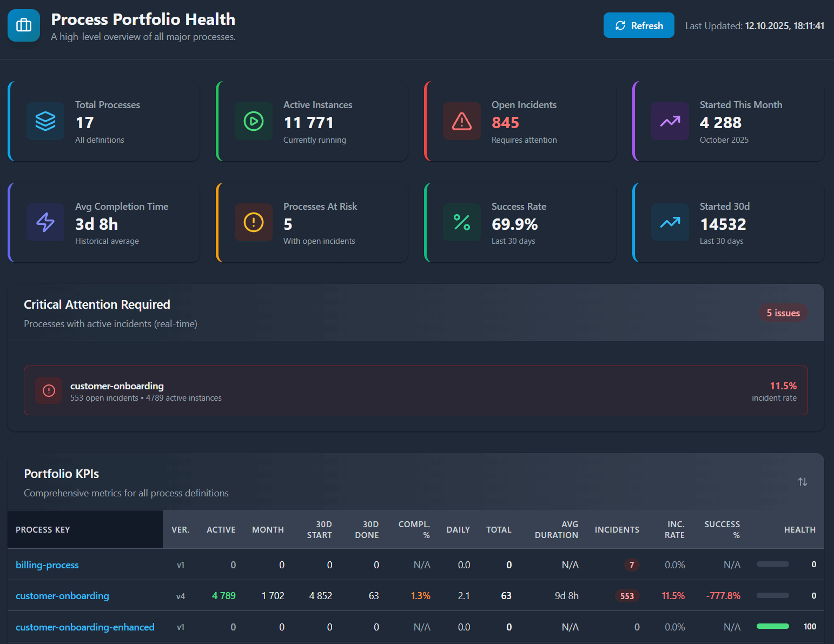Click the play circle icon on Active Instances card
The image size is (834, 644).
[x=253, y=121]
